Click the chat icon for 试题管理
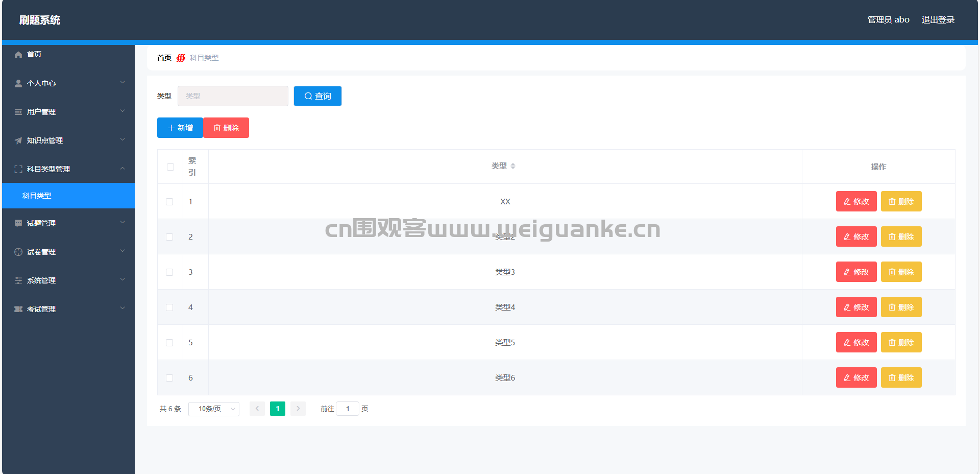Image resolution: width=980 pixels, height=474 pixels. pos(18,223)
